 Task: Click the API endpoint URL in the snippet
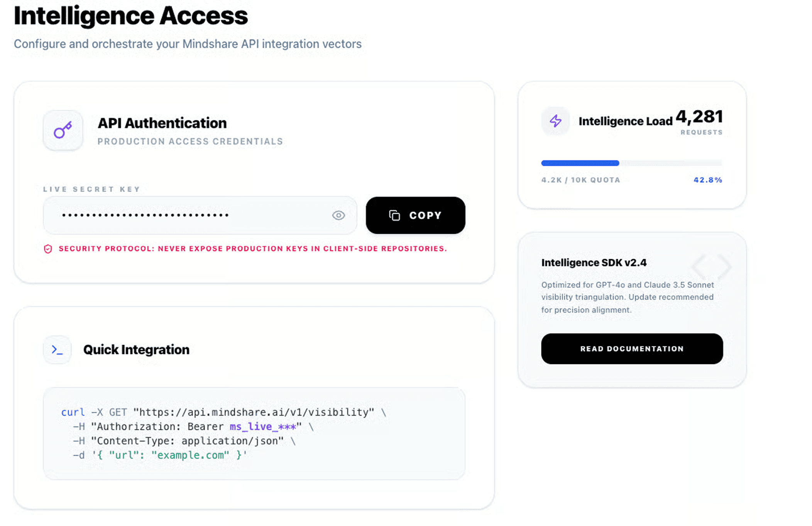[x=254, y=412]
